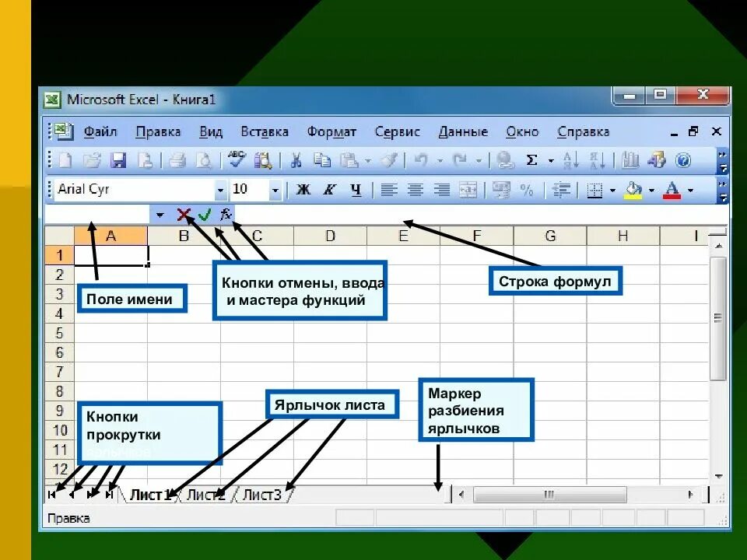Viewport: 747px width, 560px height.
Task: Apply percent style with the % icon
Action: pyautogui.click(x=527, y=190)
